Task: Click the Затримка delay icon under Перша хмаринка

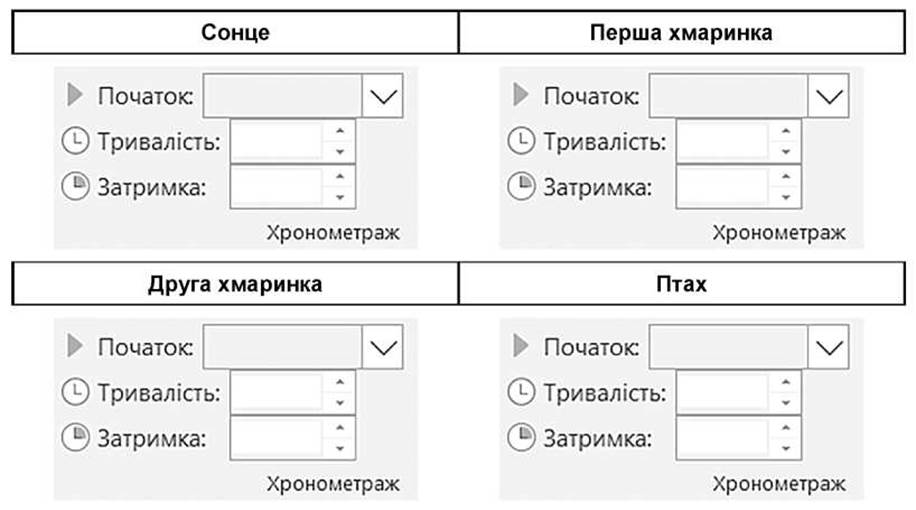Action: (521, 187)
